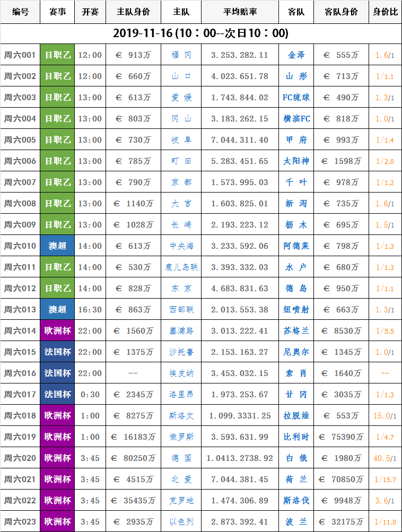Open away team 苏格兰 link
Viewport: 402px width, 532px height.
click(296, 331)
